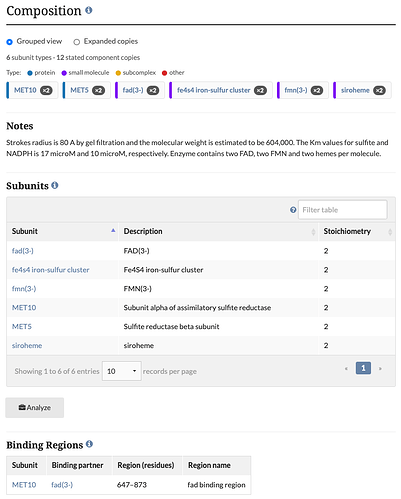Click the info icon next to Subunits
401x499 pixels.
pos(55,185)
